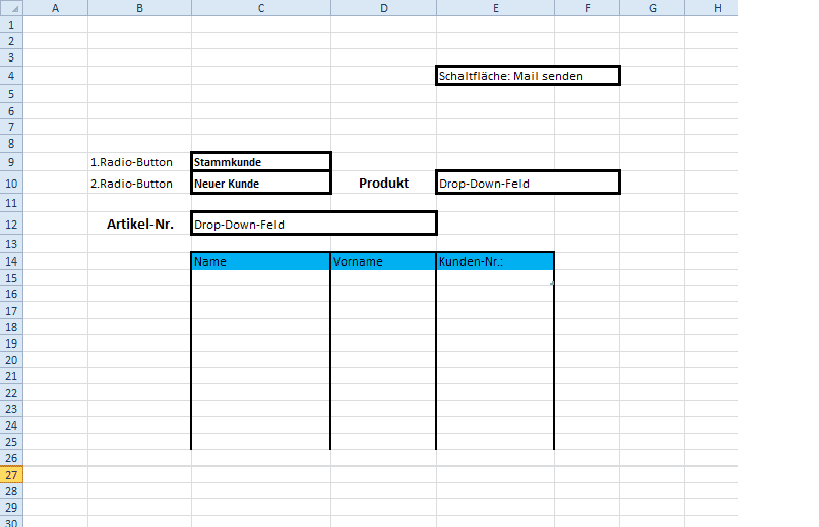Select row 26 header
This screenshot has height=527, width=819.
(x=11, y=458)
